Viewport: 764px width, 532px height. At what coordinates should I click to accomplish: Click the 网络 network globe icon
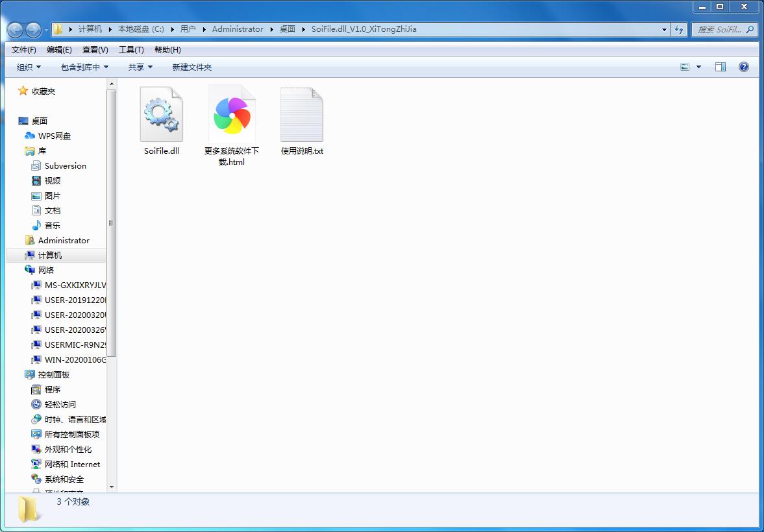coord(30,270)
